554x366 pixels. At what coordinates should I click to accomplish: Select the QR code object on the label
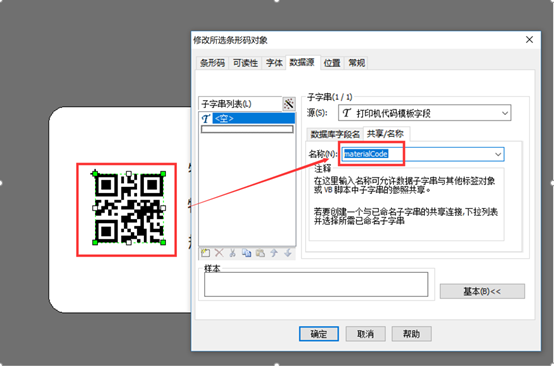tap(129, 208)
